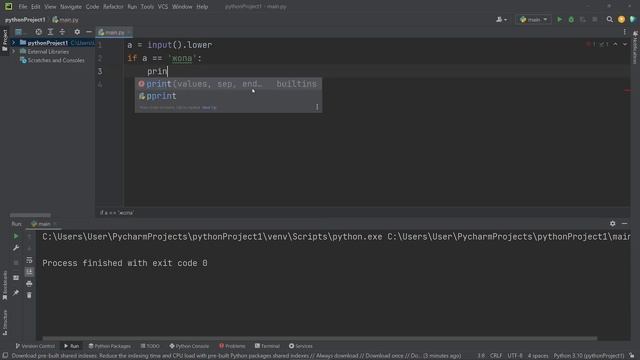Open the Project view selector dropdown
640x360 pixels.
20,32
